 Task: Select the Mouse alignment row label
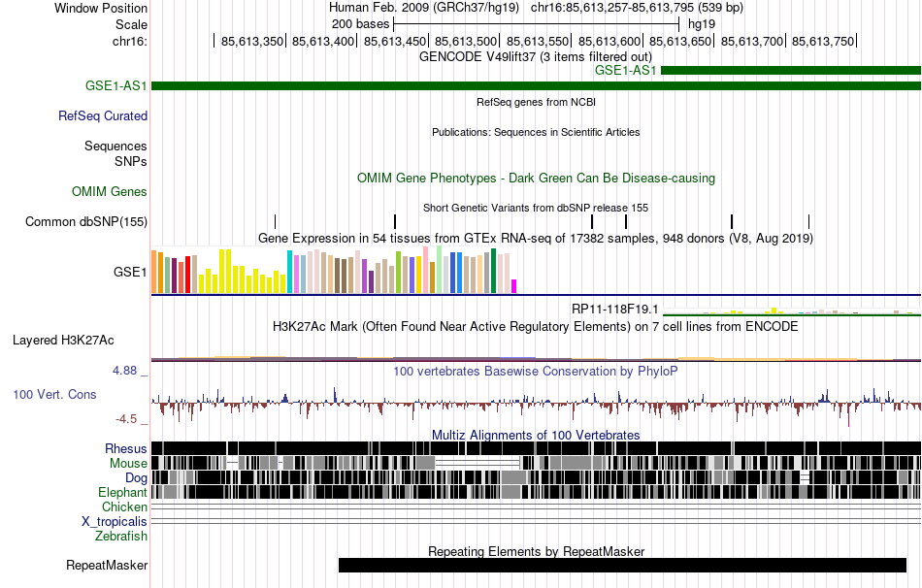(128, 464)
